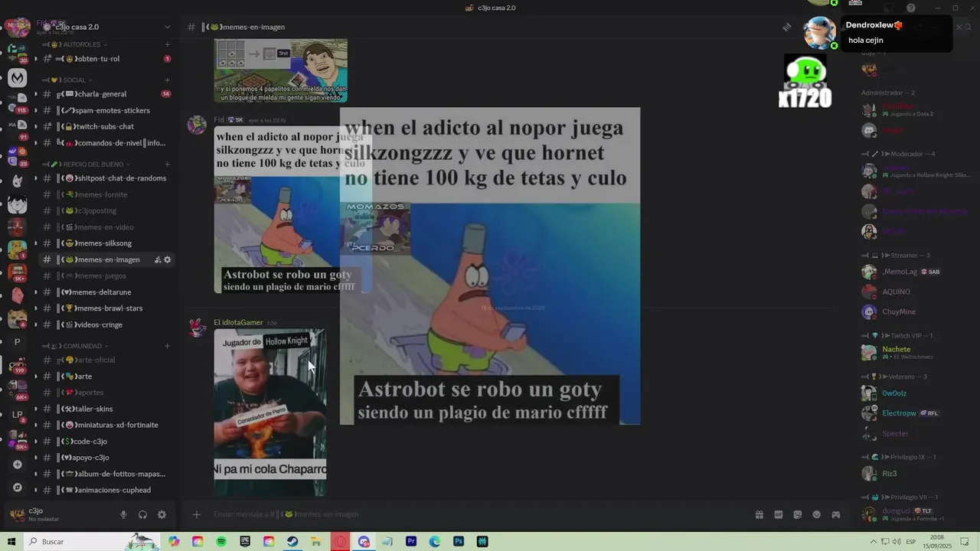Open the spam-emotes-stickers channel
The width and height of the screenshot is (980, 551).
(106, 110)
